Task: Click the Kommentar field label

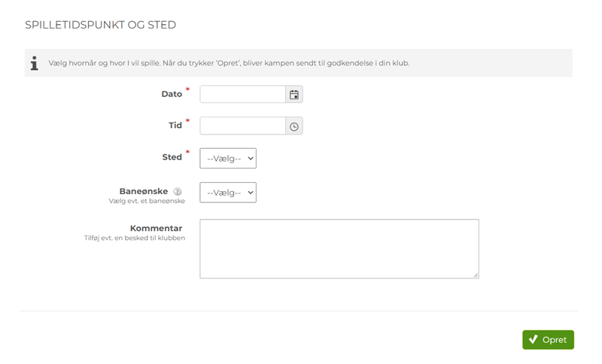Action: click(x=156, y=229)
